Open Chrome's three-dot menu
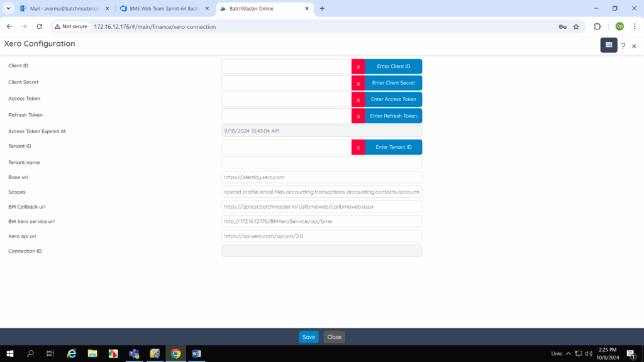Viewport: 644px width, 362px height. click(x=635, y=26)
